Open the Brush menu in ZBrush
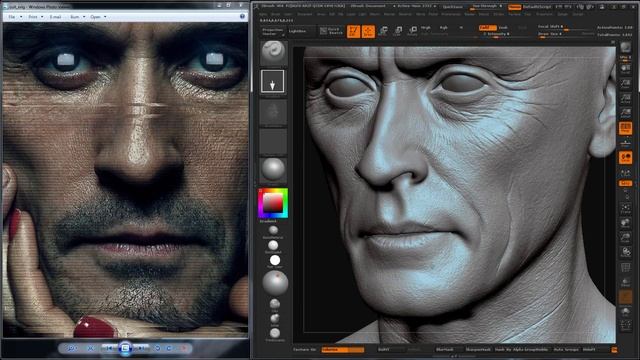The width and height of the screenshot is (640, 360). 276,14
